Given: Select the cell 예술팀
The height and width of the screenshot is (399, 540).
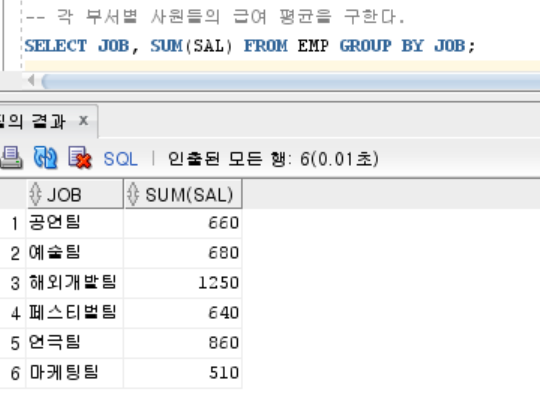Looking at the screenshot, I should point(74,253).
